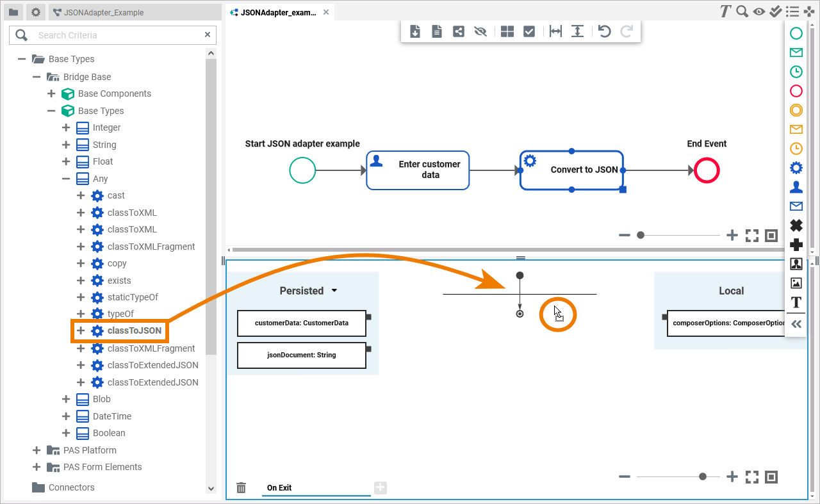Open search using the magnifier icon top right
This screenshot has height=504, width=820.
(x=741, y=11)
